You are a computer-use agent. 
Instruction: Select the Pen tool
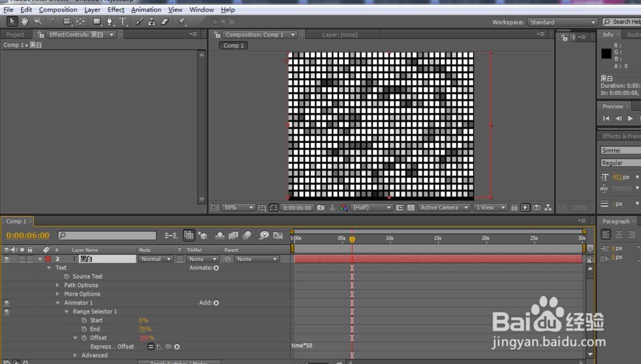coord(110,22)
